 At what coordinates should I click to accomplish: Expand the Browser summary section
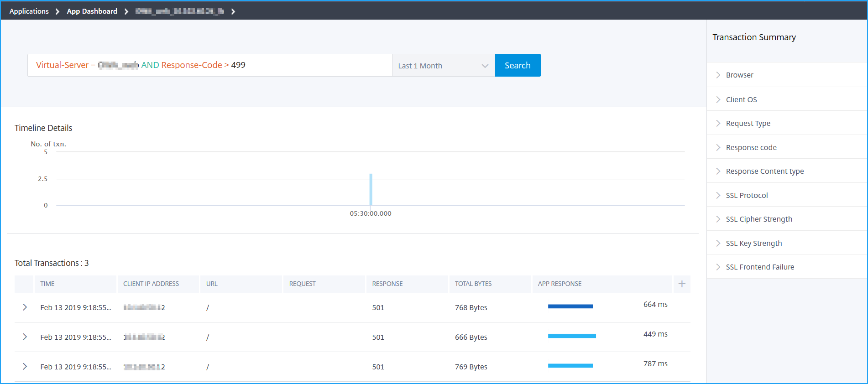pyautogui.click(x=787, y=75)
